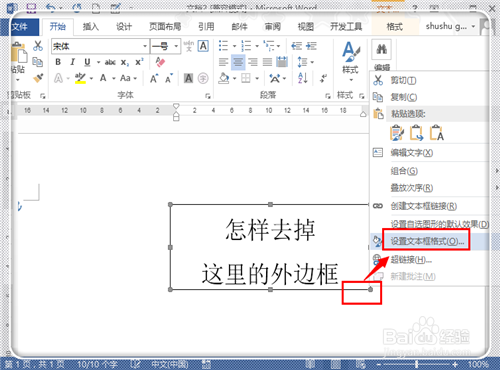Click the enclosed character 字 icon

[203, 78]
